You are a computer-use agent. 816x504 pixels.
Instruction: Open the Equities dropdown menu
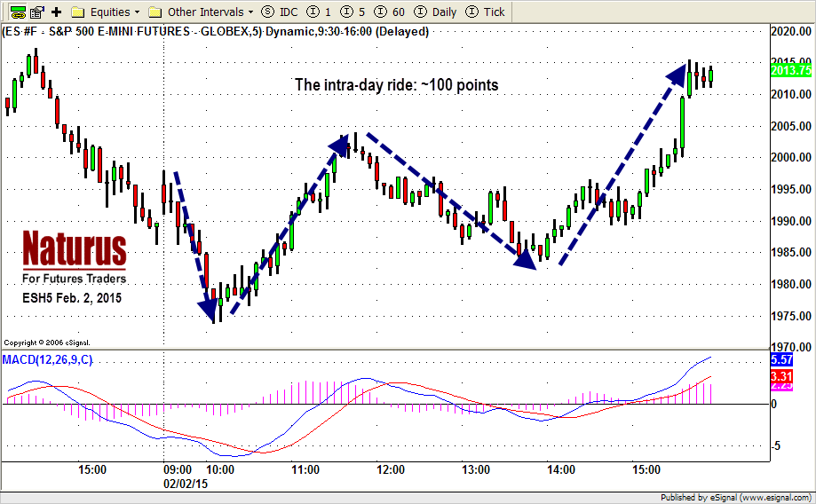(105, 12)
